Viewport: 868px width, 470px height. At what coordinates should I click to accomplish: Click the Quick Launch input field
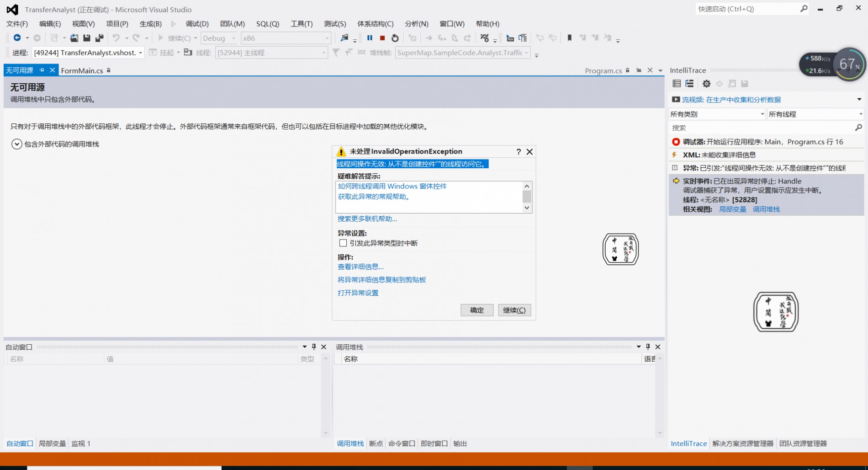coord(747,9)
